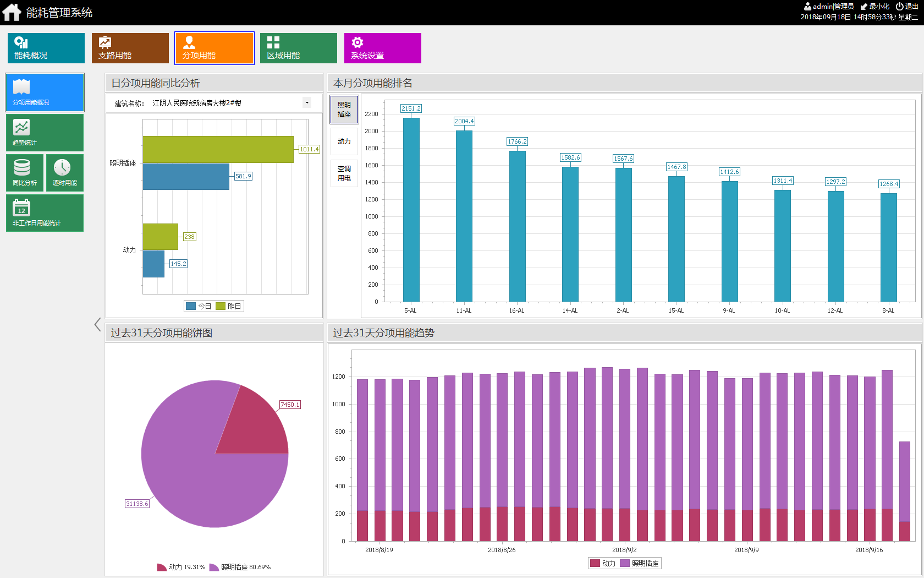
Task: Switch to the 分项用能 top tab
Action: point(215,48)
